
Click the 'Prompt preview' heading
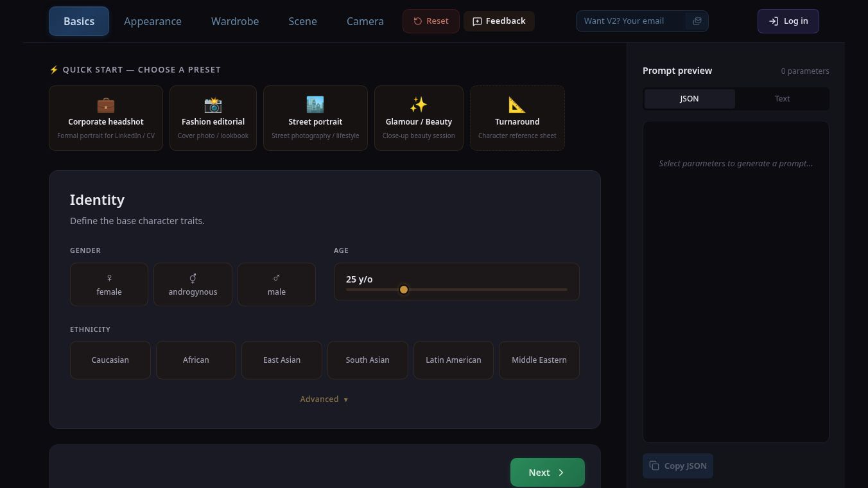(x=677, y=71)
